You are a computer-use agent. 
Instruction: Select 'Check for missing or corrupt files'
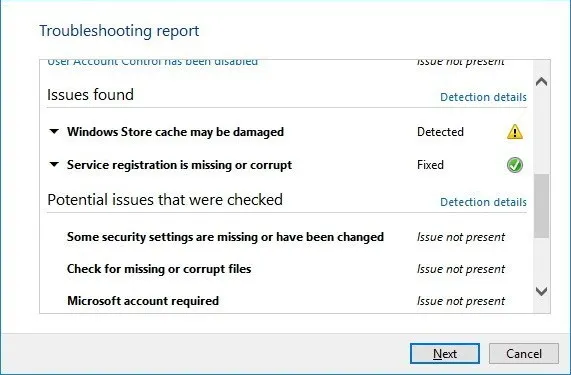click(159, 269)
